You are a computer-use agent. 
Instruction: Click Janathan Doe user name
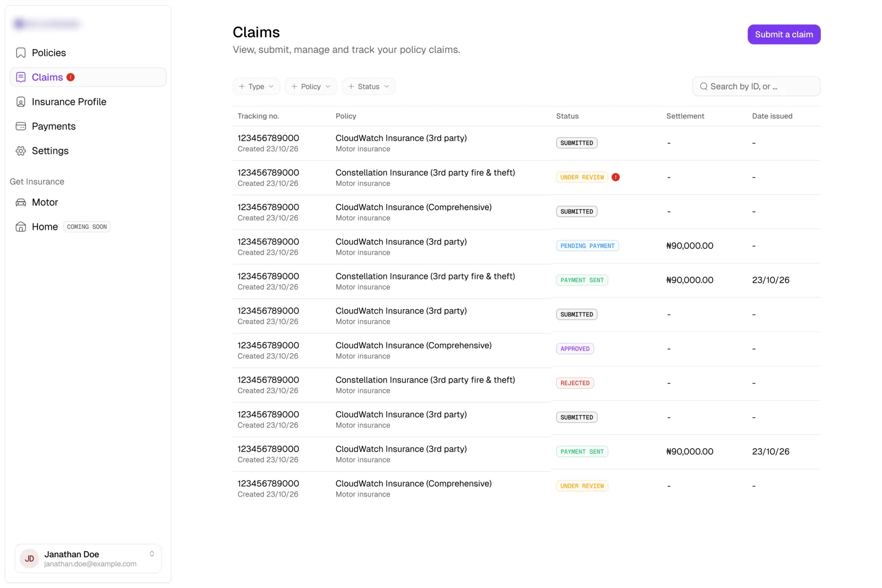click(x=72, y=554)
